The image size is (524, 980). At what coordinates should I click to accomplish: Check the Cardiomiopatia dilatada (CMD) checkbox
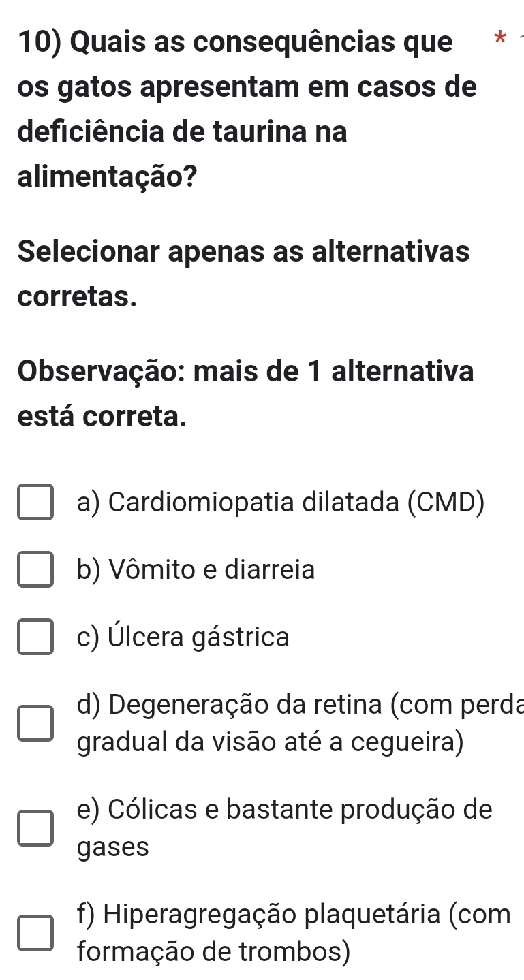point(35,503)
